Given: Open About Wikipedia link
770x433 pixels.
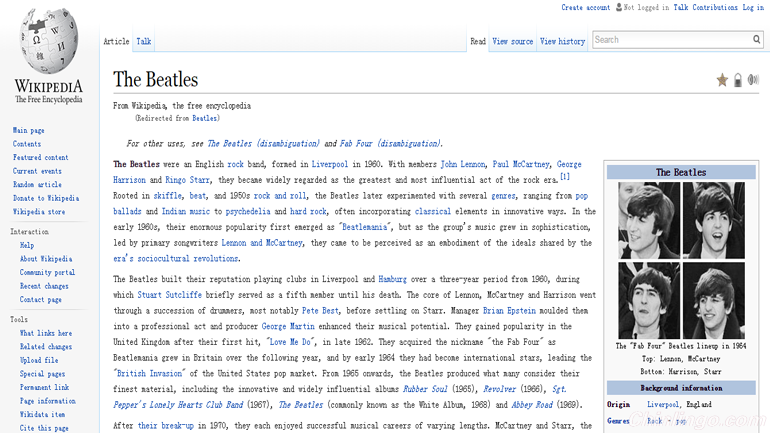Looking at the screenshot, I should 46,259.
